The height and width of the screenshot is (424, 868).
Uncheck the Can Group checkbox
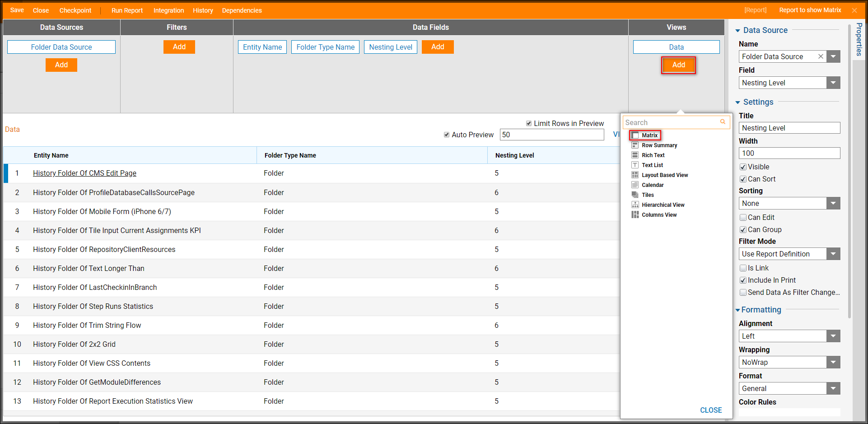743,230
